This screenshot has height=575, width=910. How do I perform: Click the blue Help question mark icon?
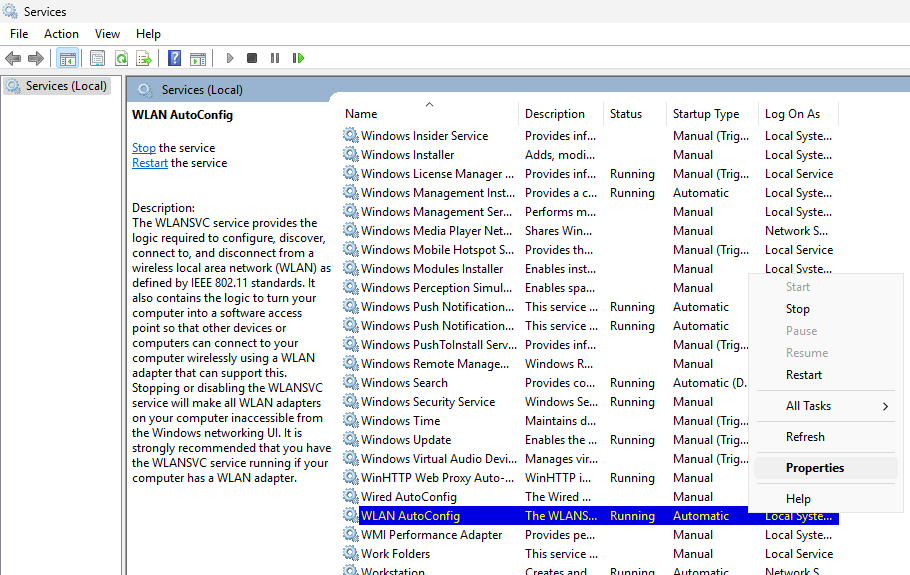tap(174, 58)
